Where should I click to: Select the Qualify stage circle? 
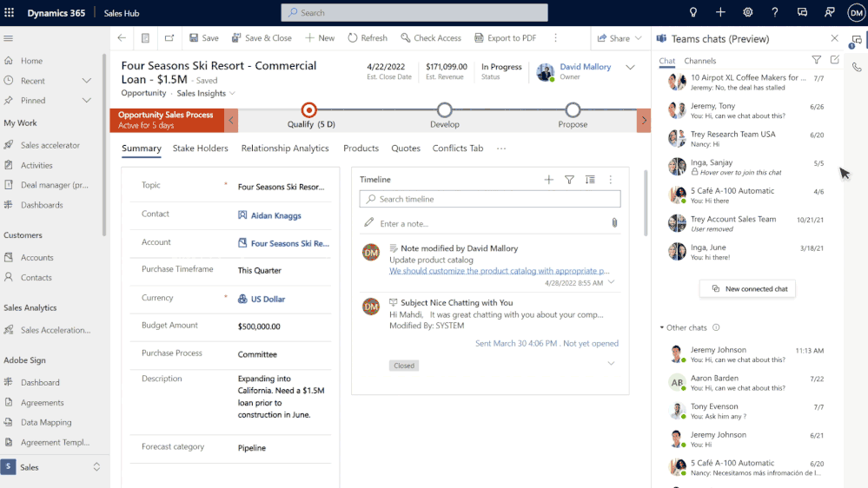(x=309, y=110)
